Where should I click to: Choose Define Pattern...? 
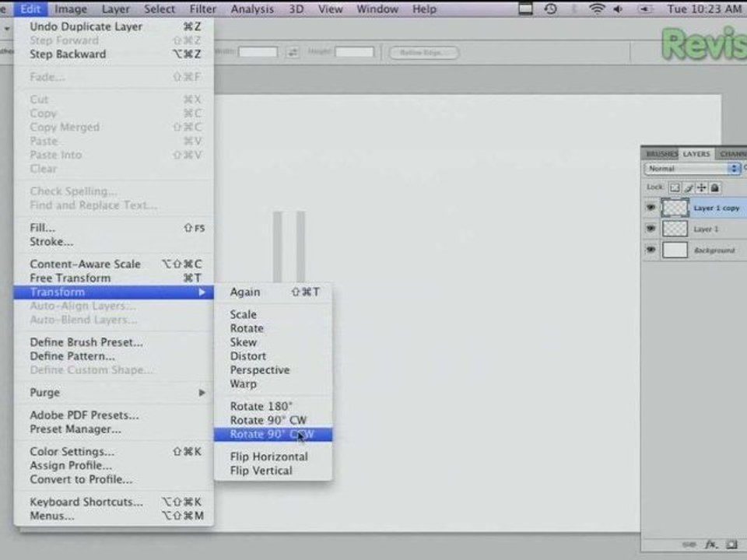pos(114,356)
